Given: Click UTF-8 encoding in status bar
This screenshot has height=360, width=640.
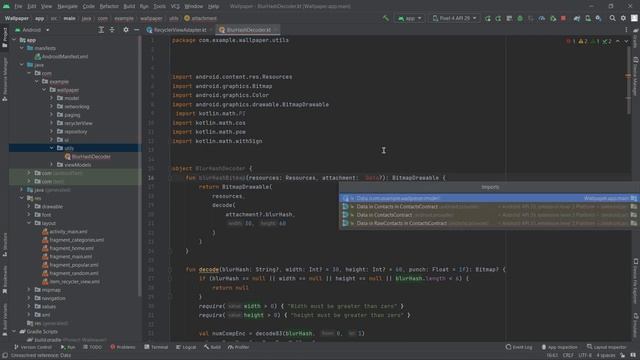Looking at the screenshot, I should [x=585, y=356].
